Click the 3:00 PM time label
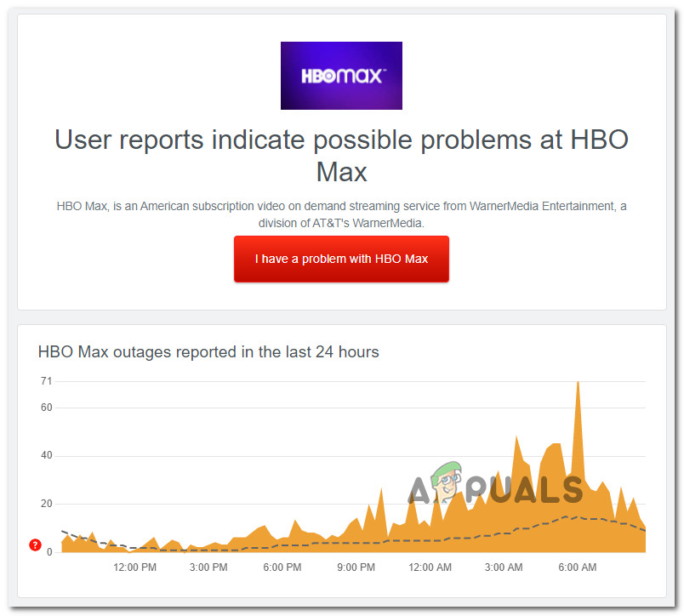Screen dimensions: 684x616 208,568
